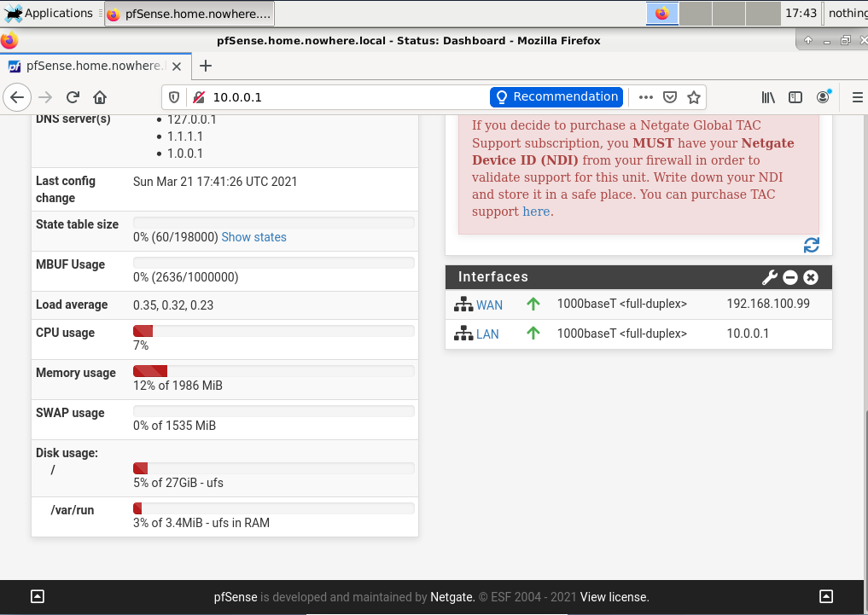Click the Recommendation button in address bar
This screenshot has width=868, height=615.
[556, 96]
